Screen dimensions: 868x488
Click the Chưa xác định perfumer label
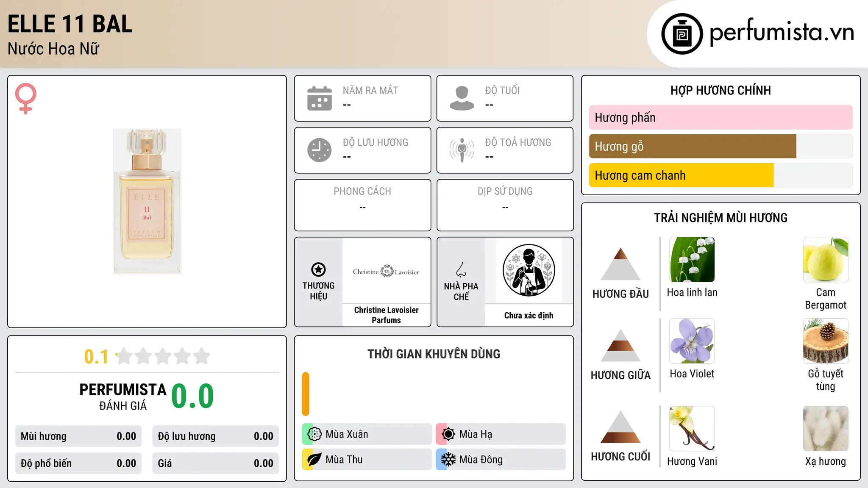(x=529, y=315)
